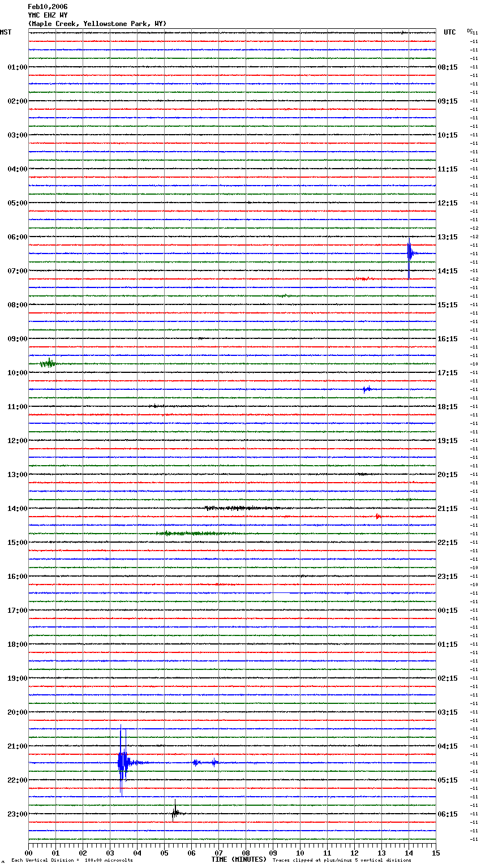The height and width of the screenshot is (868, 481).
Task: Select the 09:00 MST row label
Action: (18, 339)
